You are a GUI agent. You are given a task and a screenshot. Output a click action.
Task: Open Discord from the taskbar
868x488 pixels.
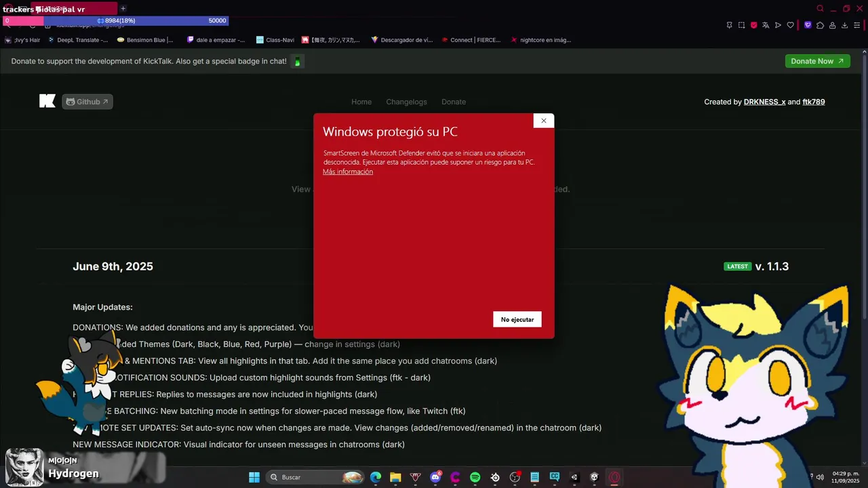(435, 477)
